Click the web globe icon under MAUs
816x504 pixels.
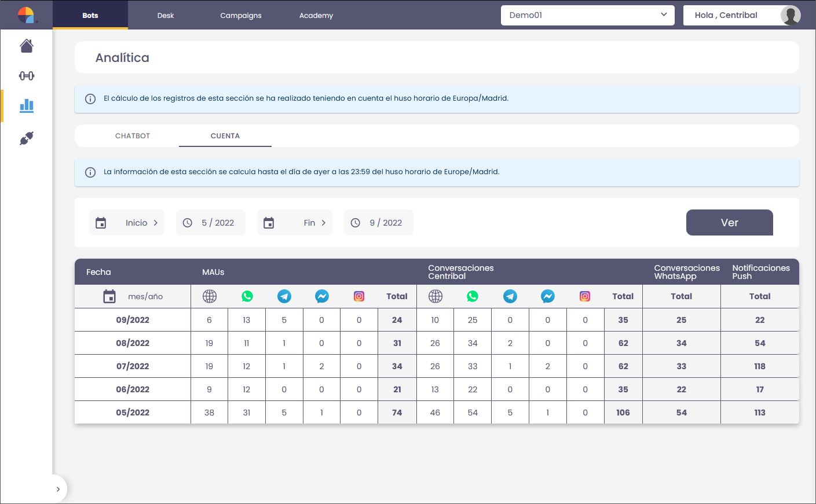pyautogui.click(x=210, y=296)
